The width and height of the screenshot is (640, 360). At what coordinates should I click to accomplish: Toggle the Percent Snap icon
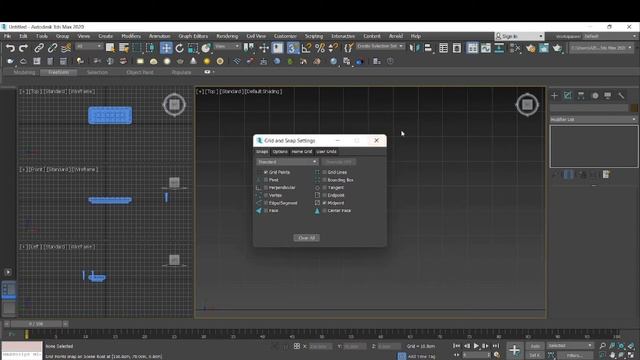tap(320, 48)
